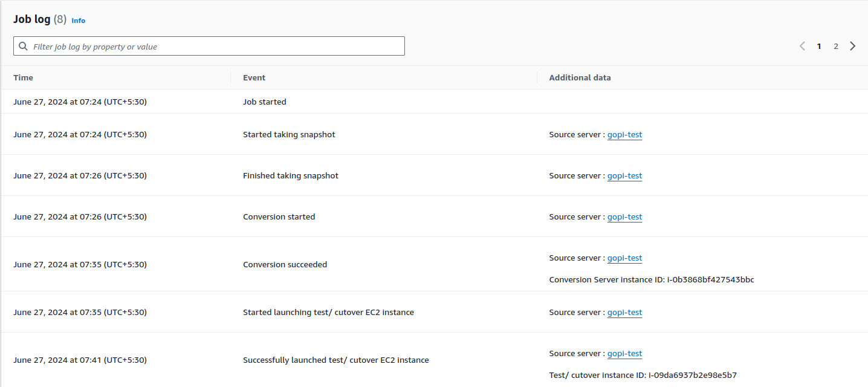This screenshot has width=868, height=387.
Task: Click the 07:41 timestamp of Successfully launched row
Action: point(80,360)
